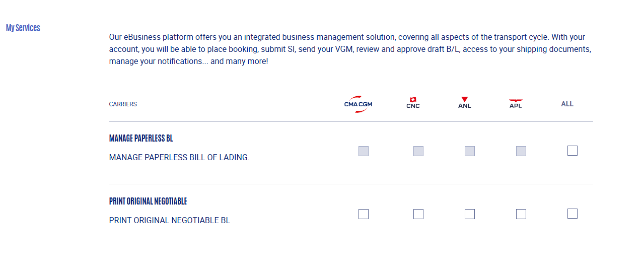
Task: Click the ALL column header
Action: pyautogui.click(x=567, y=104)
